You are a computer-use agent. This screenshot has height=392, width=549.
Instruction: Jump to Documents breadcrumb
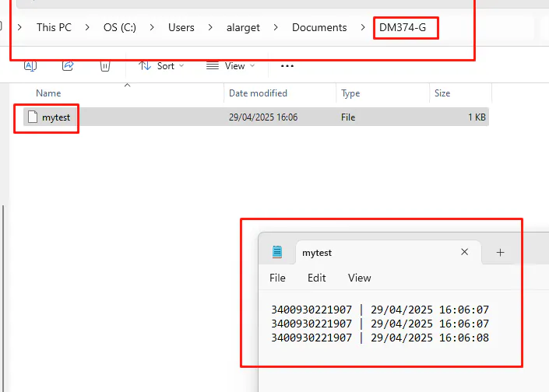pos(319,27)
